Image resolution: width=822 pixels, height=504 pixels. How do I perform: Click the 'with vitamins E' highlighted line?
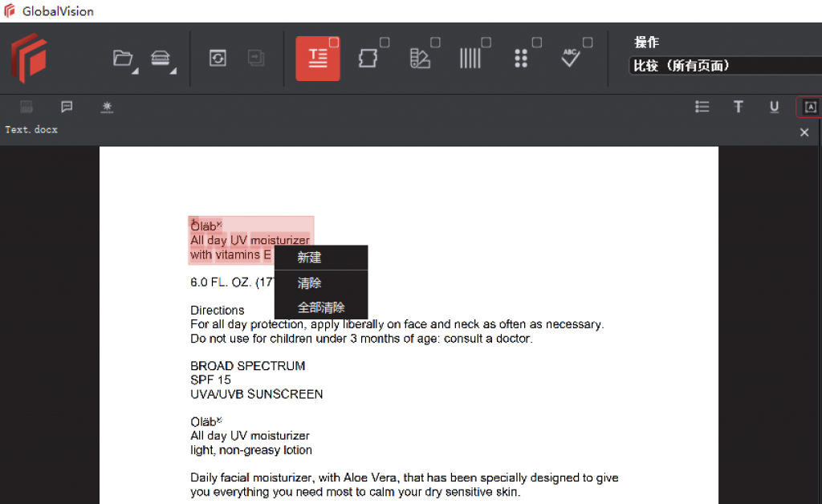[x=230, y=254]
